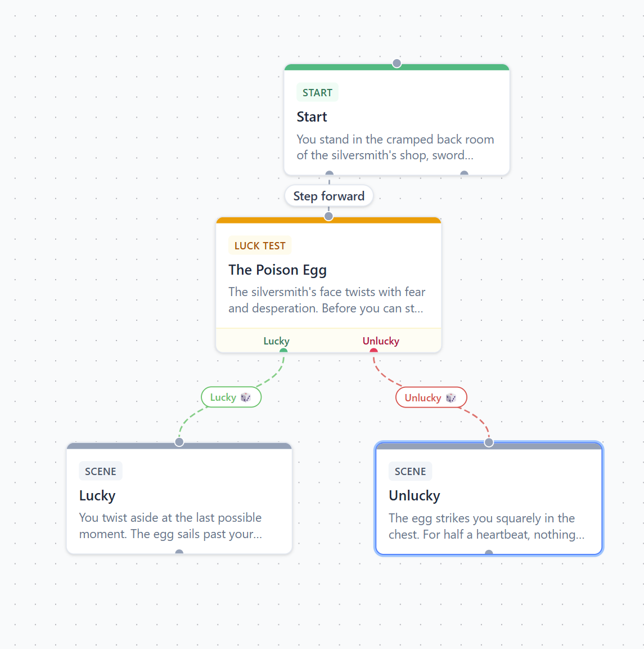Click the Unlucky scene node title

pos(414,495)
